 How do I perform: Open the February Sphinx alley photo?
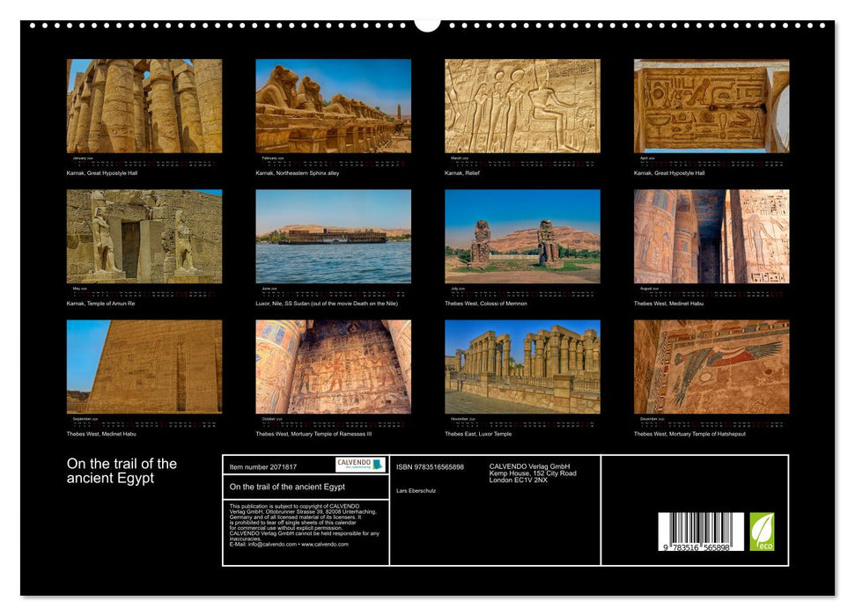[x=332, y=107]
